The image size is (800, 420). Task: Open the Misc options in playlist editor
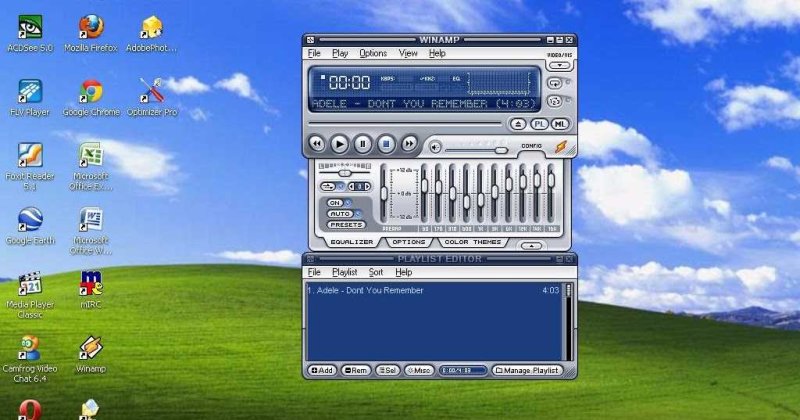point(419,370)
